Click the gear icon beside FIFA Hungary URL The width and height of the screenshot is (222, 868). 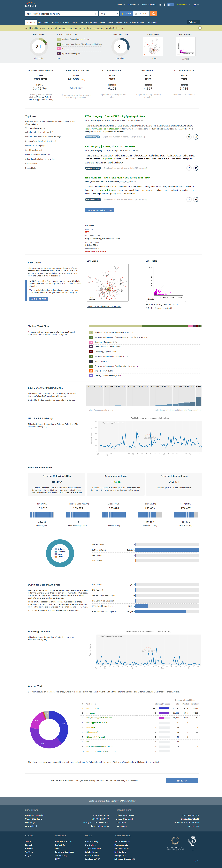click(x=142, y=120)
